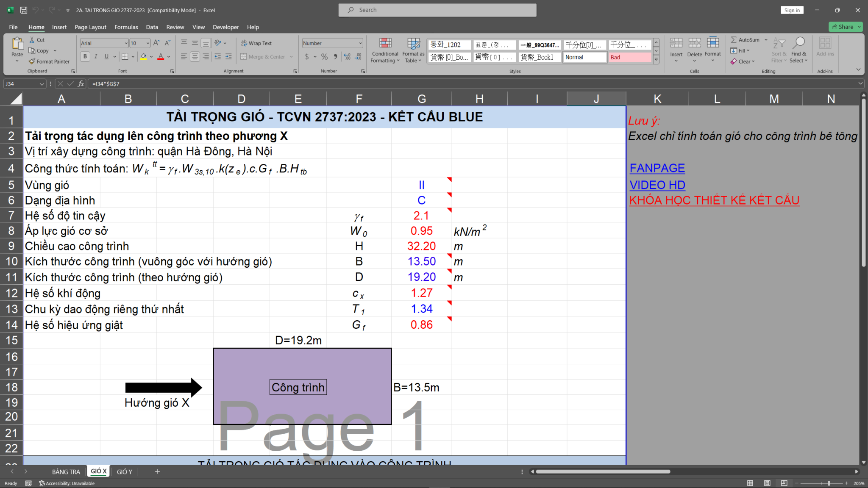Toggle italic formatting
The height and width of the screenshot is (488, 868).
pos(96,56)
